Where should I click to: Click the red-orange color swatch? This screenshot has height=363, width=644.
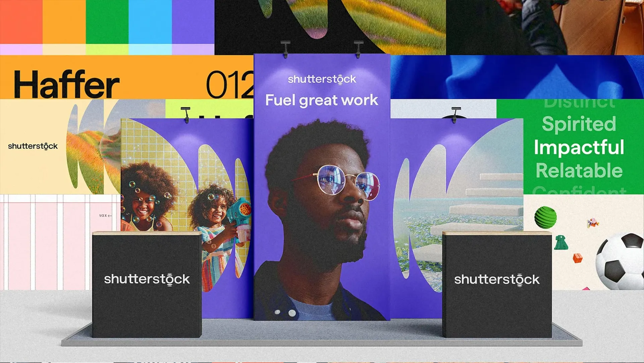click(x=21, y=22)
